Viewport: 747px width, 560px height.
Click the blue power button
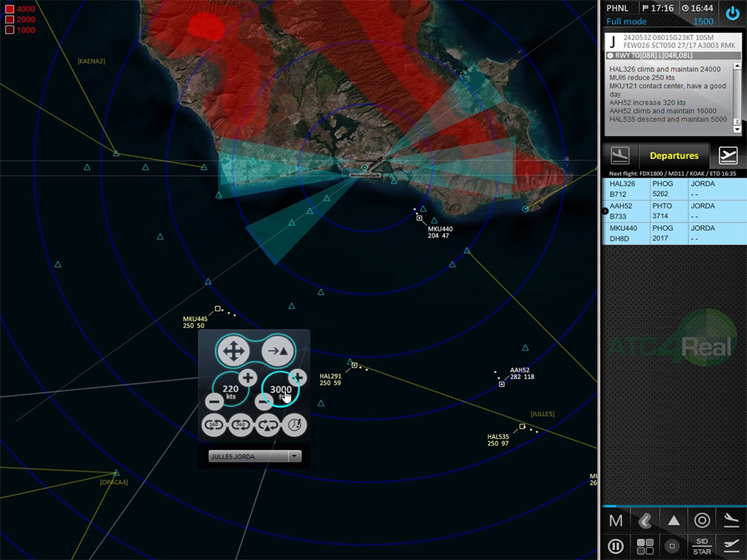(732, 13)
